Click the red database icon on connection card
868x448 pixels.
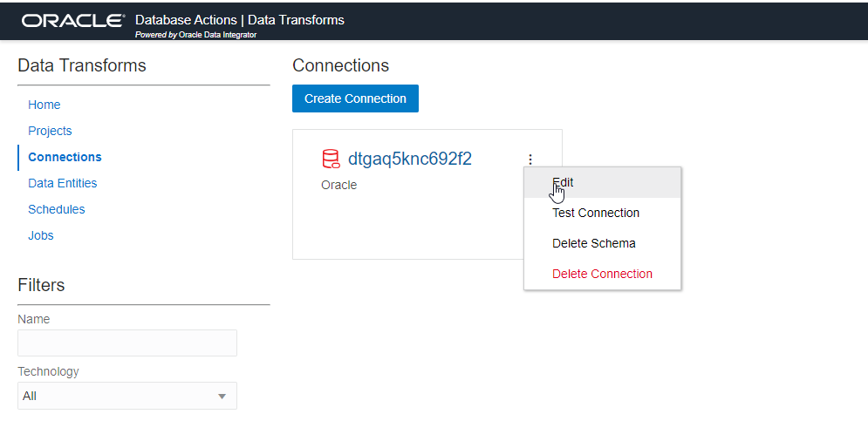click(x=331, y=159)
